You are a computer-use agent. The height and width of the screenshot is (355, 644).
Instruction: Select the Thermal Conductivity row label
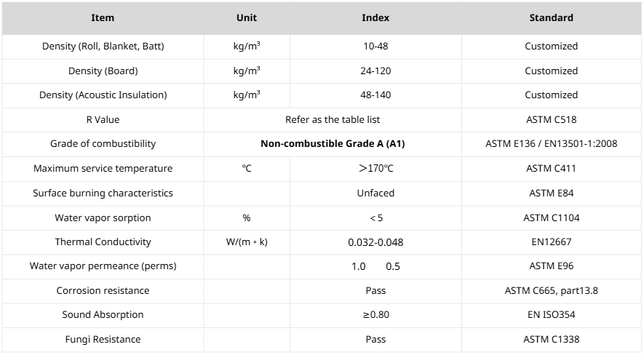click(x=103, y=242)
